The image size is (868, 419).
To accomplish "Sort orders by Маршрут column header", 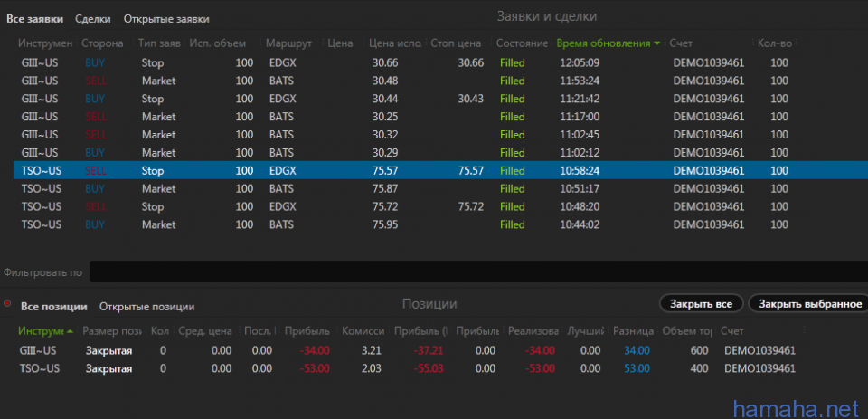I will (288, 43).
